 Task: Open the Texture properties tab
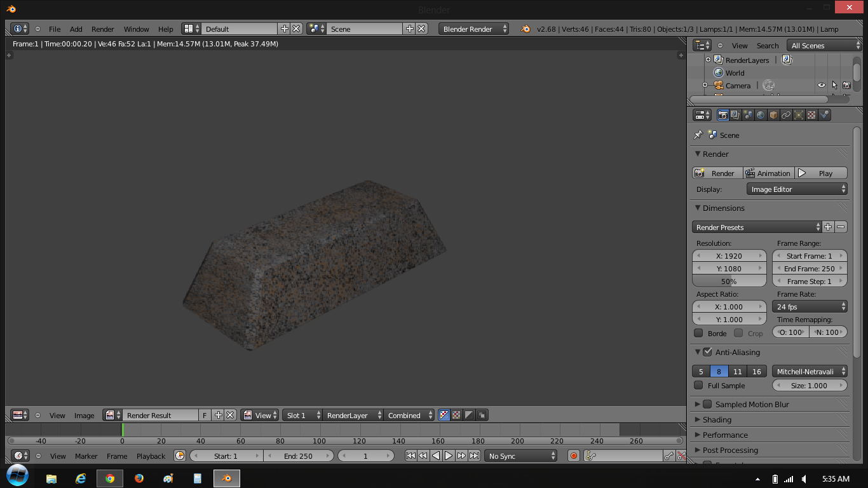[x=811, y=115]
